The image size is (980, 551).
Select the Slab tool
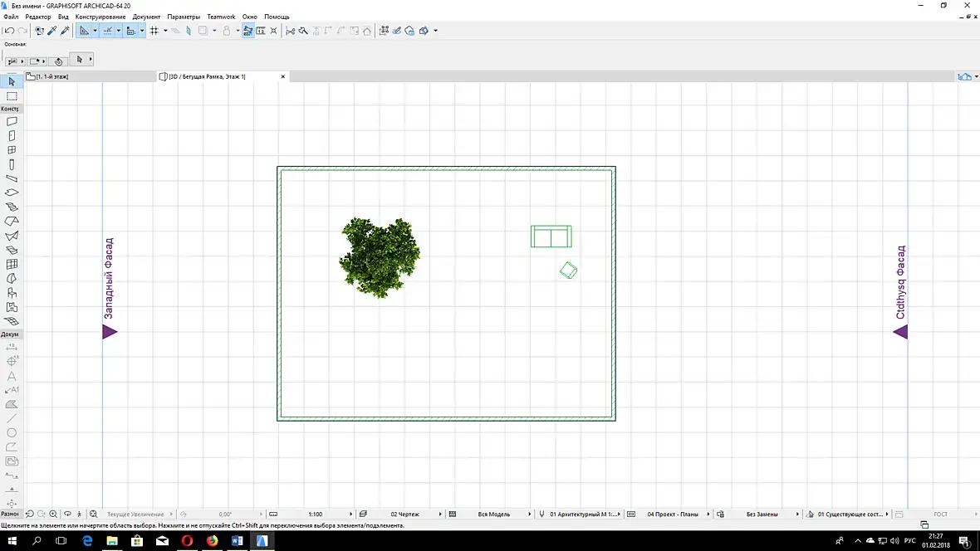(x=12, y=193)
